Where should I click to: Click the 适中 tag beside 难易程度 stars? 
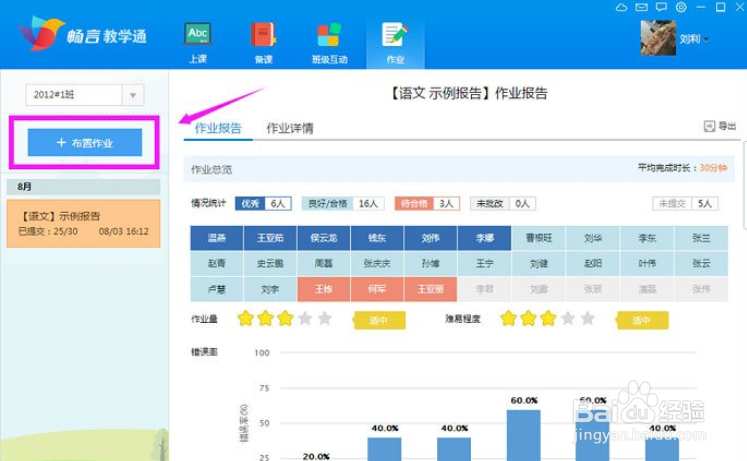click(x=642, y=320)
